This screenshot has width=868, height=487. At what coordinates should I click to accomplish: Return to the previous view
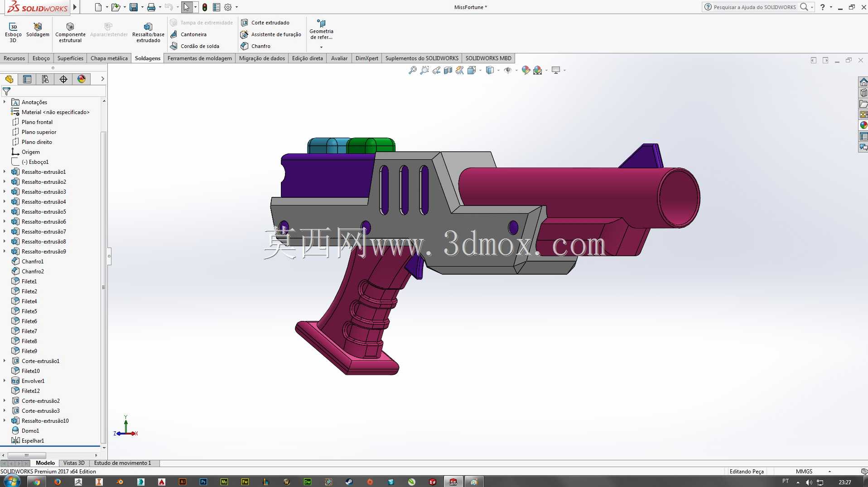[436, 70]
